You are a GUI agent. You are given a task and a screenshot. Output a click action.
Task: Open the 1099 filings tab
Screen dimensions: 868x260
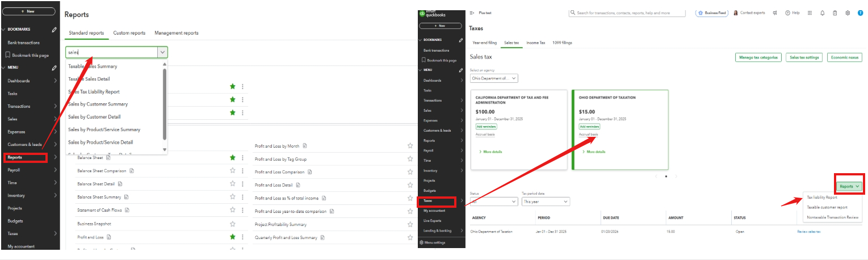pos(562,43)
